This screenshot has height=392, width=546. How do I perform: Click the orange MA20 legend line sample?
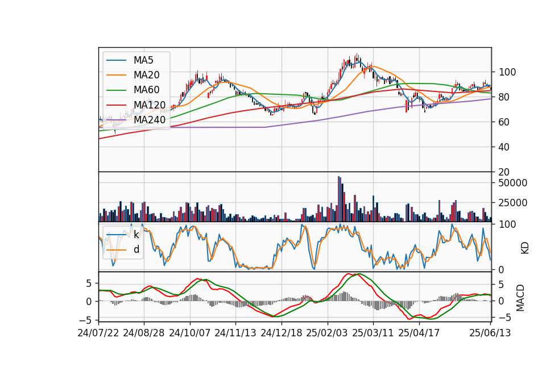116,75
